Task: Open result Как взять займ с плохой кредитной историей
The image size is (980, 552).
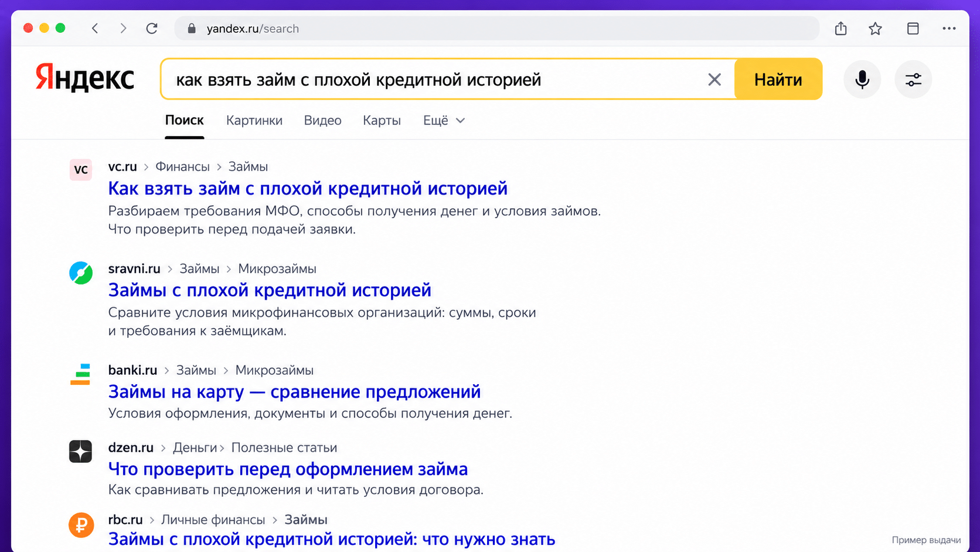Action: pyautogui.click(x=308, y=188)
